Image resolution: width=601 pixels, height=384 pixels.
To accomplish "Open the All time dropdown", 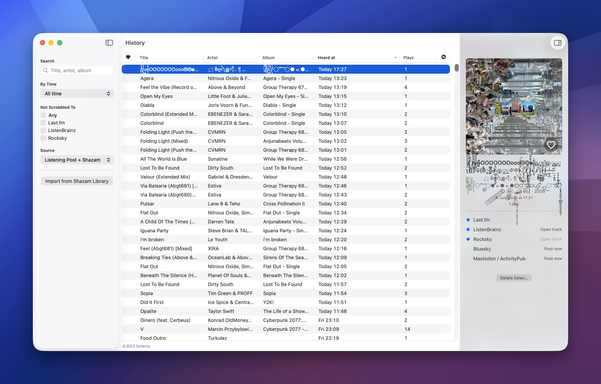I will (x=77, y=94).
